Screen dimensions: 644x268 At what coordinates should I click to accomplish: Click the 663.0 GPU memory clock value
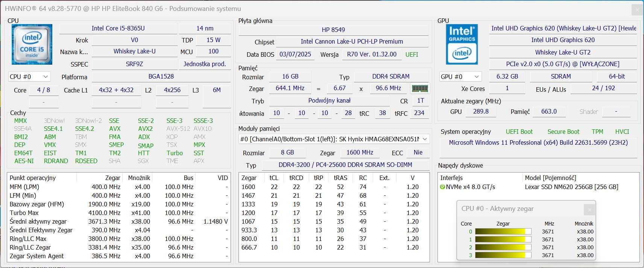(549, 112)
